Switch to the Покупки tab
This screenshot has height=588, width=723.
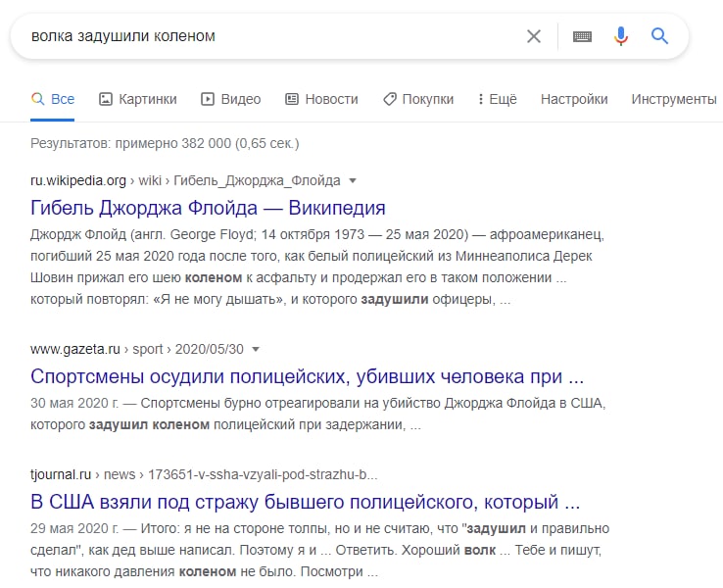pyautogui.click(x=418, y=99)
